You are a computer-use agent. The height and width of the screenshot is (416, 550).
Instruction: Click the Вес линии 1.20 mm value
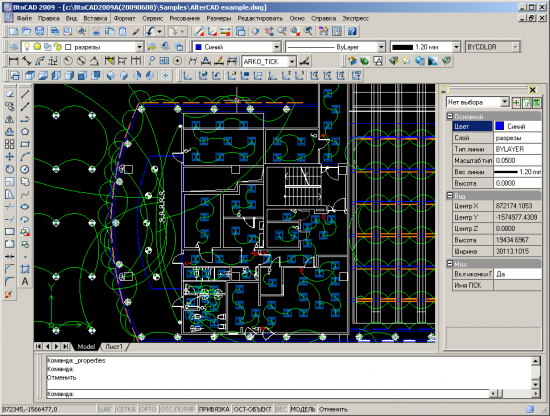click(518, 172)
